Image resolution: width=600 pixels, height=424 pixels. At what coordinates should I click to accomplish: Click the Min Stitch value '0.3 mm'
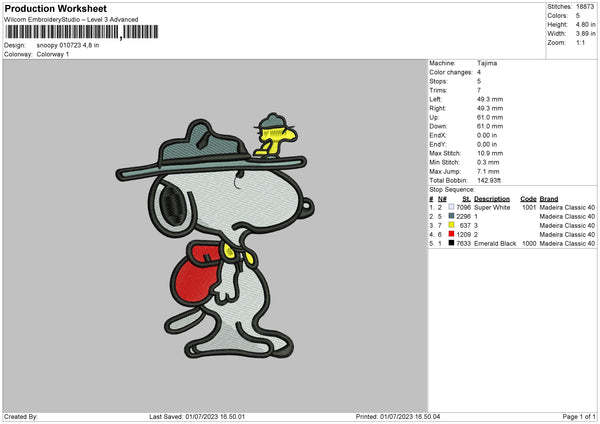click(488, 162)
